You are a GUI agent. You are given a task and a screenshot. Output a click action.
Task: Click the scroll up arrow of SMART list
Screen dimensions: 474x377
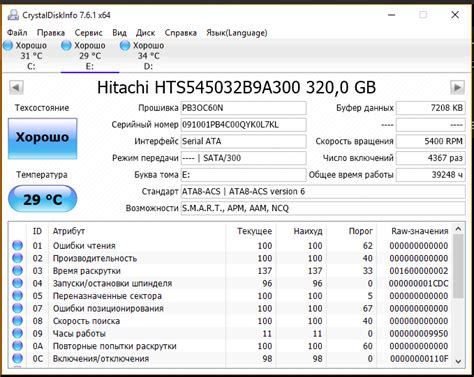458,229
